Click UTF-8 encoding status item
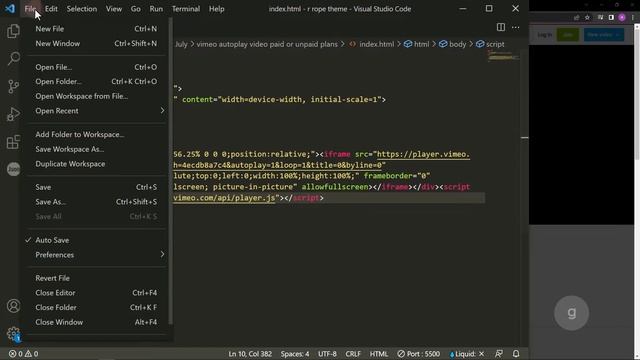The height and width of the screenshot is (360, 640). click(x=327, y=354)
